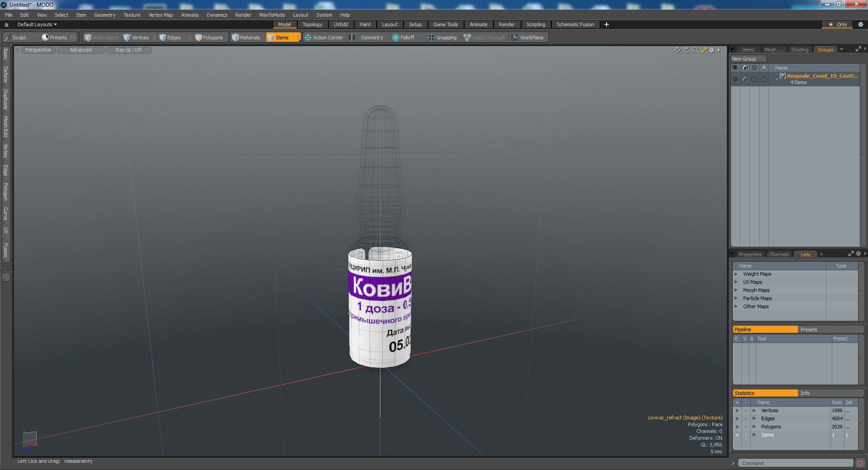Expand the Polygons statistics row
The image size is (868, 470).
pos(754,427)
